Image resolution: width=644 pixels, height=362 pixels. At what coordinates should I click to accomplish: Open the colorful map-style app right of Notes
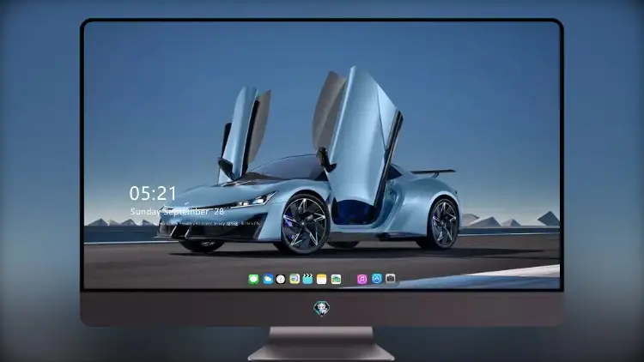click(336, 279)
